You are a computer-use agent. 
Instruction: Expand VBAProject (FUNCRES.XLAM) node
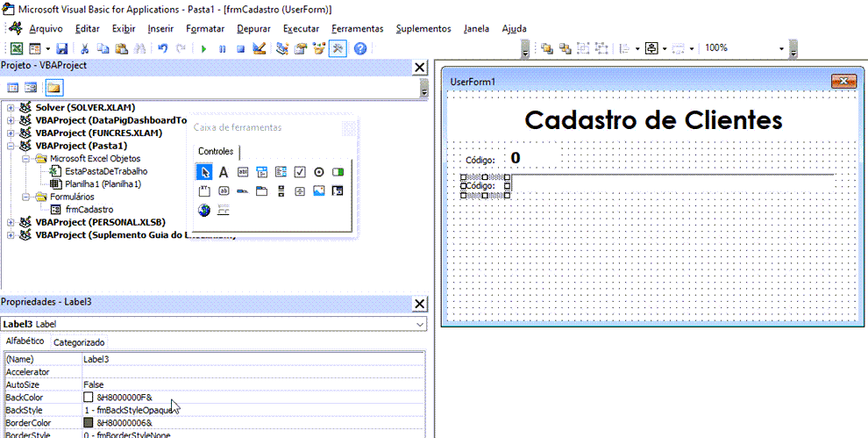click(x=11, y=133)
